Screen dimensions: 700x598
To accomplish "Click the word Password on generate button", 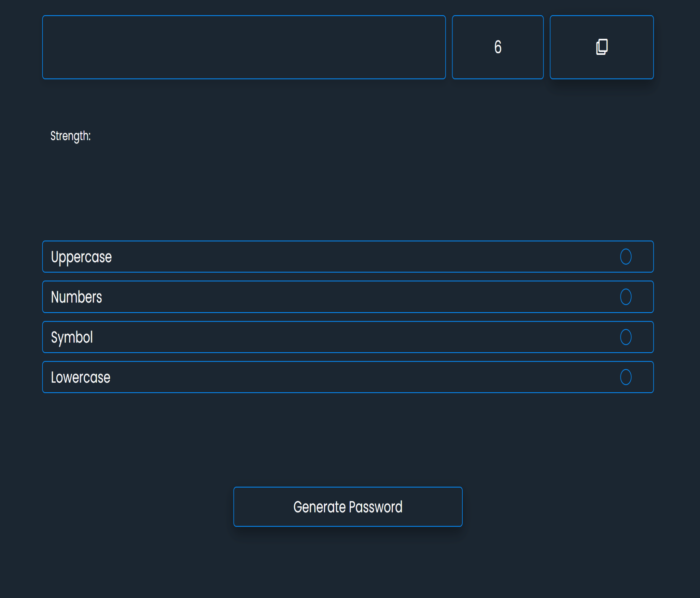I will (x=376, y=507).
